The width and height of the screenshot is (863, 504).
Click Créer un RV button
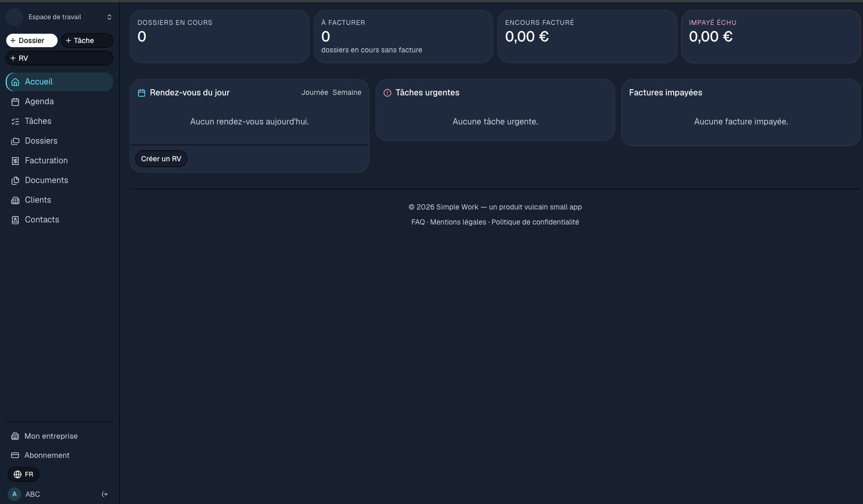(161, 159)
